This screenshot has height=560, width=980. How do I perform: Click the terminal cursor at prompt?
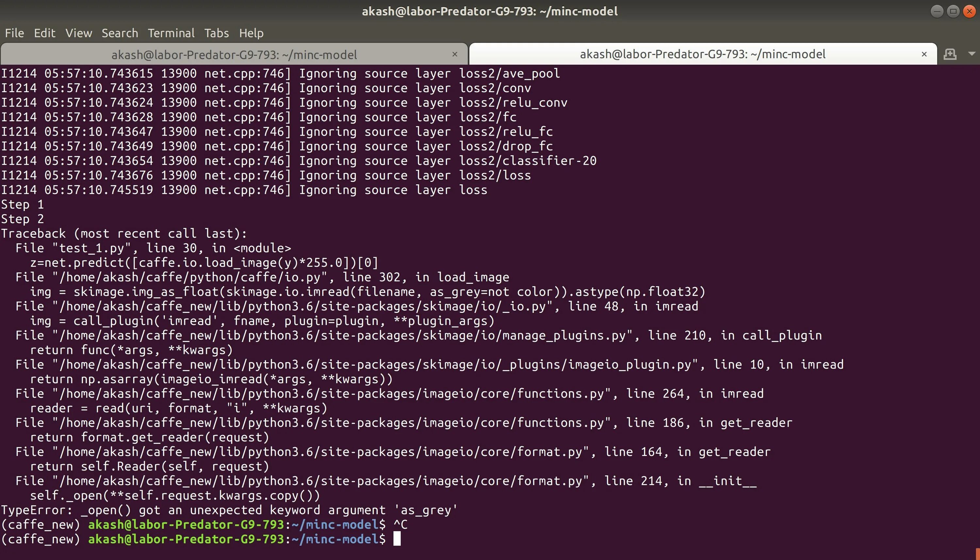click(x=397, y=539)
